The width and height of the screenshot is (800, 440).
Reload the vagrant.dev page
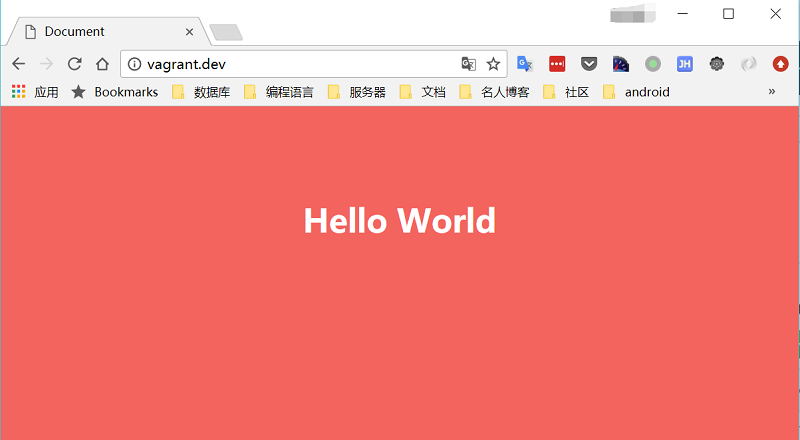pos(74,64)
